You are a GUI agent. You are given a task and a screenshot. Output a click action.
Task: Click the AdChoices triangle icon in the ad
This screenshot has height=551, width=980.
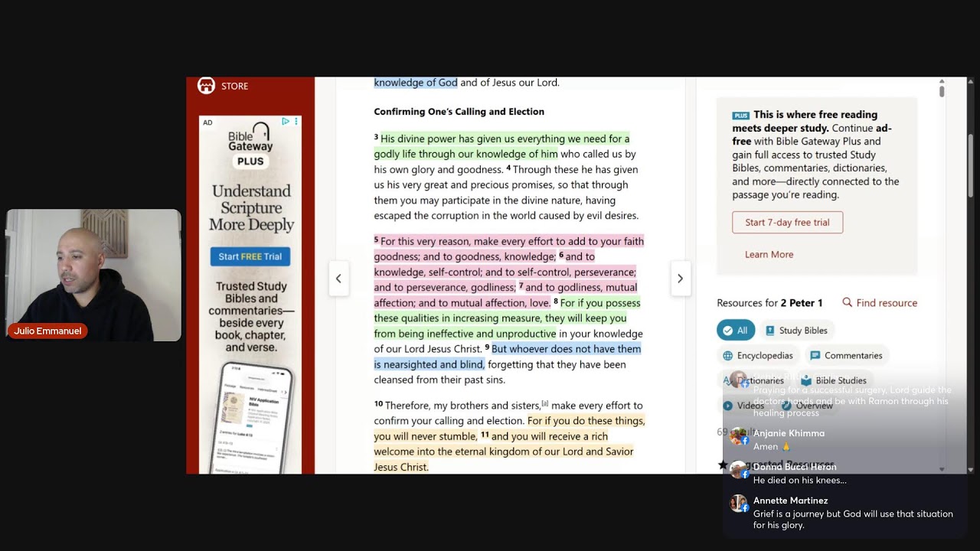pyautogui.click(x=286, y=122)
